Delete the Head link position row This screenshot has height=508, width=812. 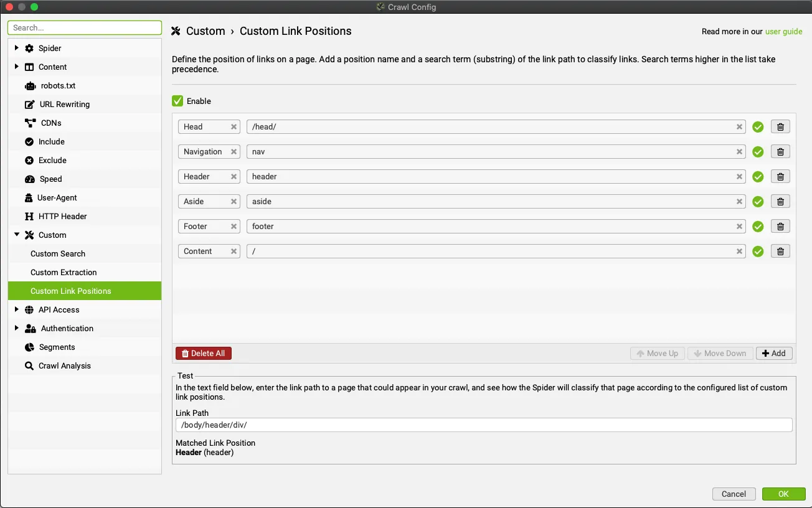[780, 127]
